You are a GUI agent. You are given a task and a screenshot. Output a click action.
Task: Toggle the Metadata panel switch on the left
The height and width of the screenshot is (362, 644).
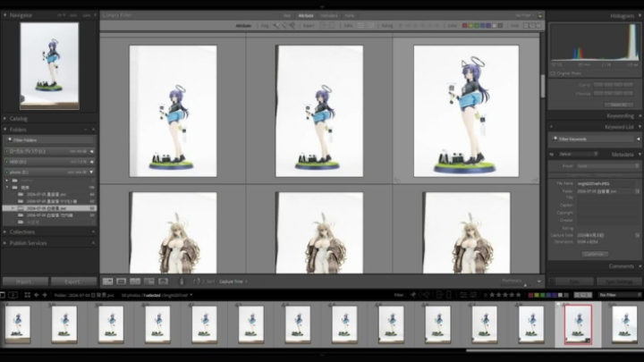(x=552, y=155)
